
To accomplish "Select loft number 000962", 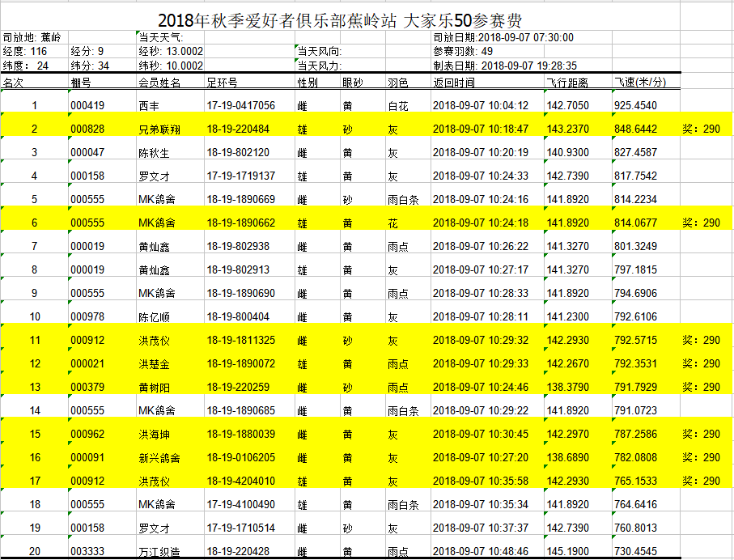I will [87, 434].
